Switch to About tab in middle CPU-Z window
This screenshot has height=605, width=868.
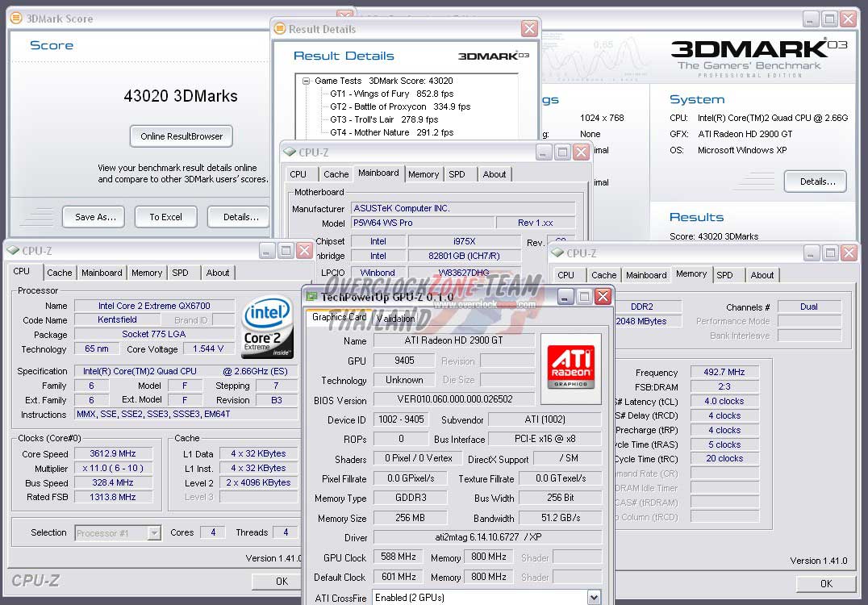[x=494, y=173]
